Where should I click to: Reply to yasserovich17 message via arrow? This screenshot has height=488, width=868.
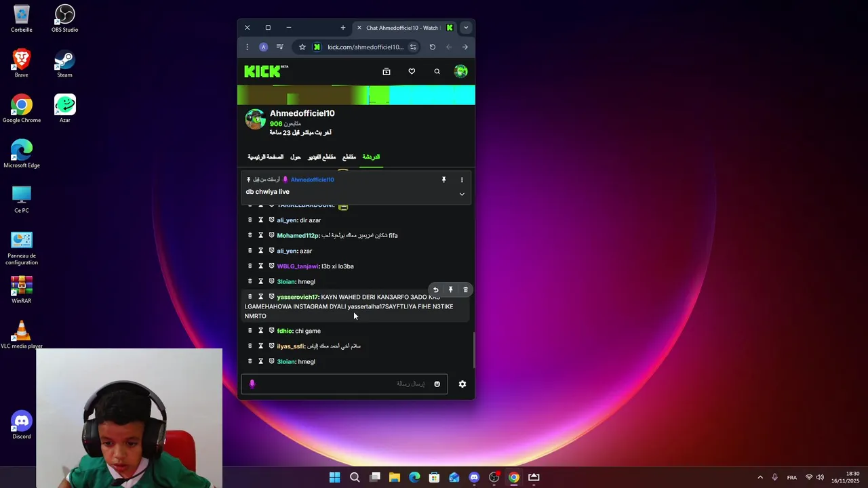click(x=435, y=290)
